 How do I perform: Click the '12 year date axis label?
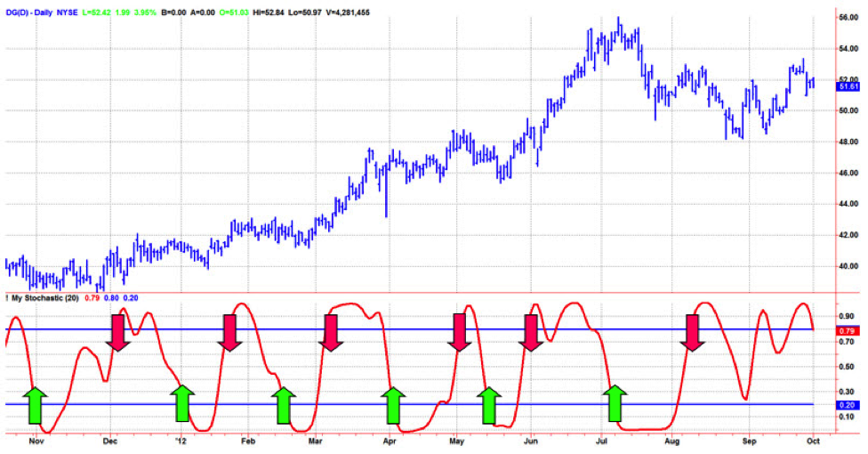tap(181, 442)
